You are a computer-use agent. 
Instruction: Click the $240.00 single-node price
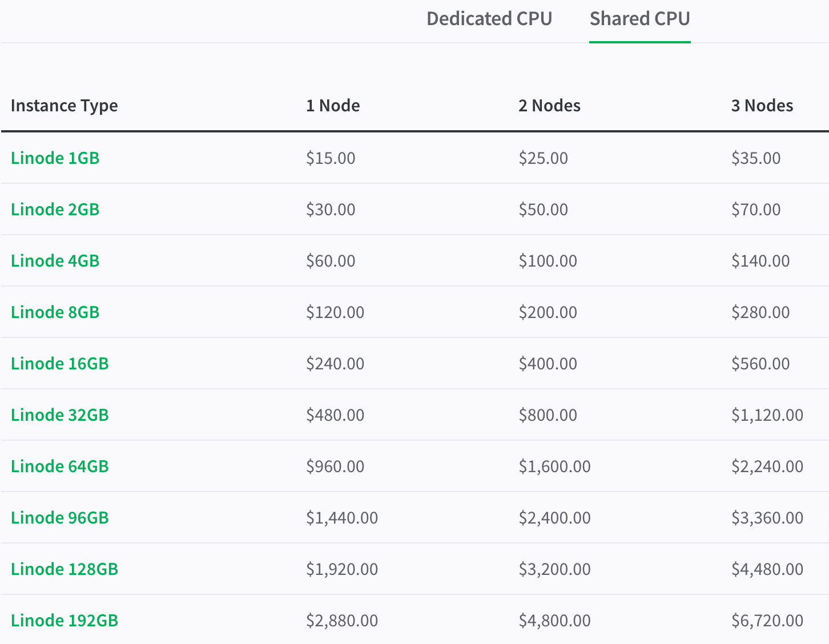pos(335,364)
